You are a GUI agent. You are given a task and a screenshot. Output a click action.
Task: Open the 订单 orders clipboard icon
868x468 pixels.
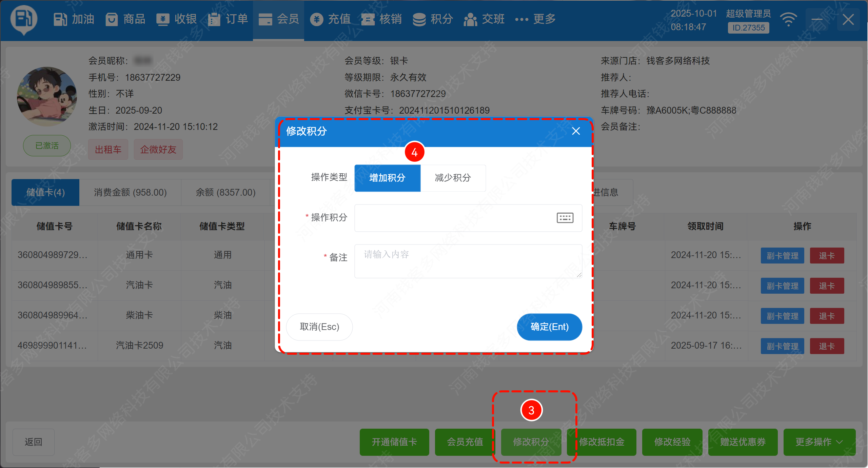click(214, 19)
